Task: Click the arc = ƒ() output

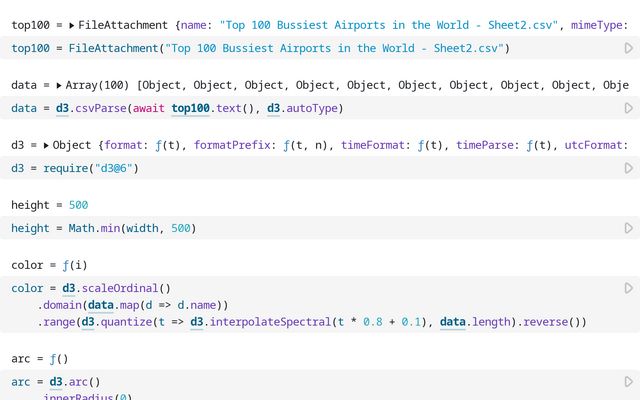Action: [40, 359]
